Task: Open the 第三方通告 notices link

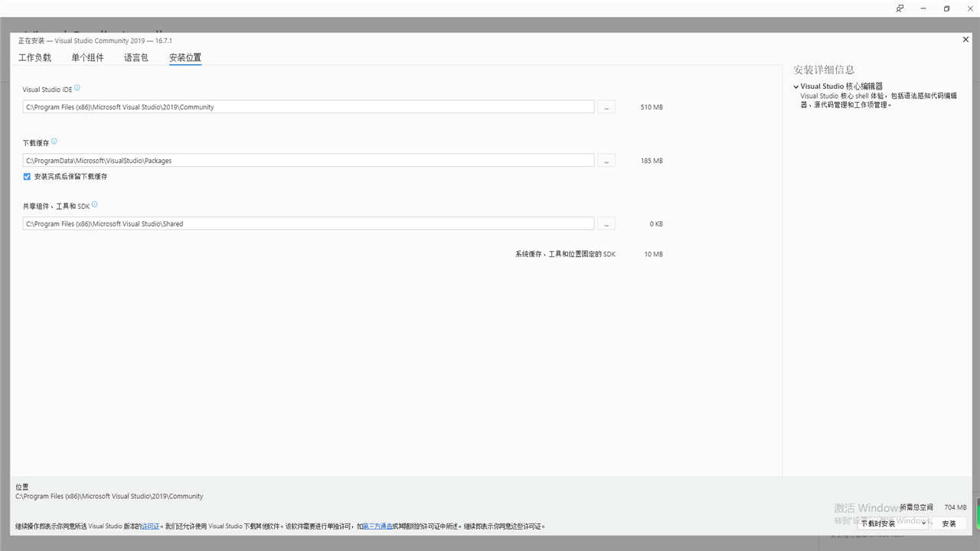Action: [377, 526]
